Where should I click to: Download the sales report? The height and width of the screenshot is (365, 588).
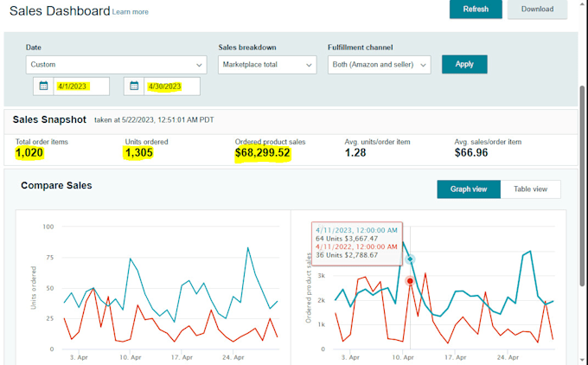[537, 9]
